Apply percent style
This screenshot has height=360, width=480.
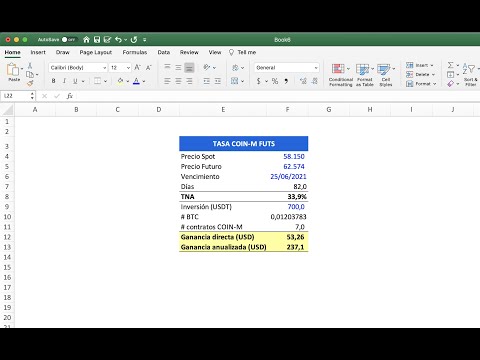coord(275,81)
